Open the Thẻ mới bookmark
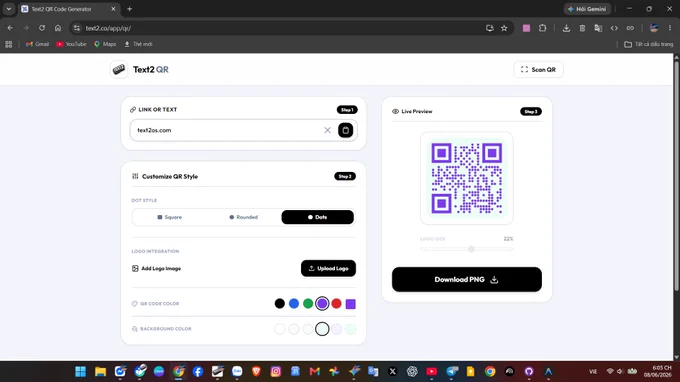This screenshot has width=680, height=382. pos(138,44)
